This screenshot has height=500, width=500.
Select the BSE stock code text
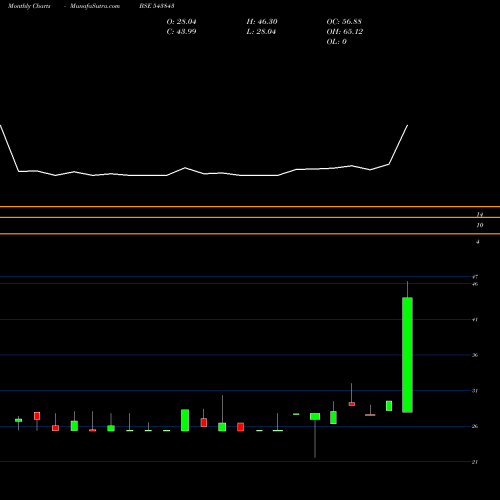point(157,6)
